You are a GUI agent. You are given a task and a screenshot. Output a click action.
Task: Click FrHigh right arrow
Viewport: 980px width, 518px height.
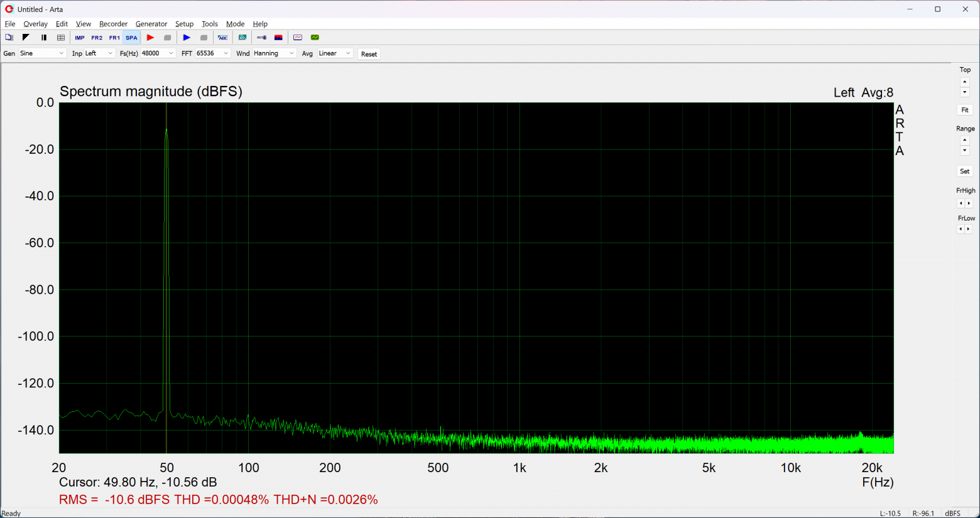[x=969, y=203]
